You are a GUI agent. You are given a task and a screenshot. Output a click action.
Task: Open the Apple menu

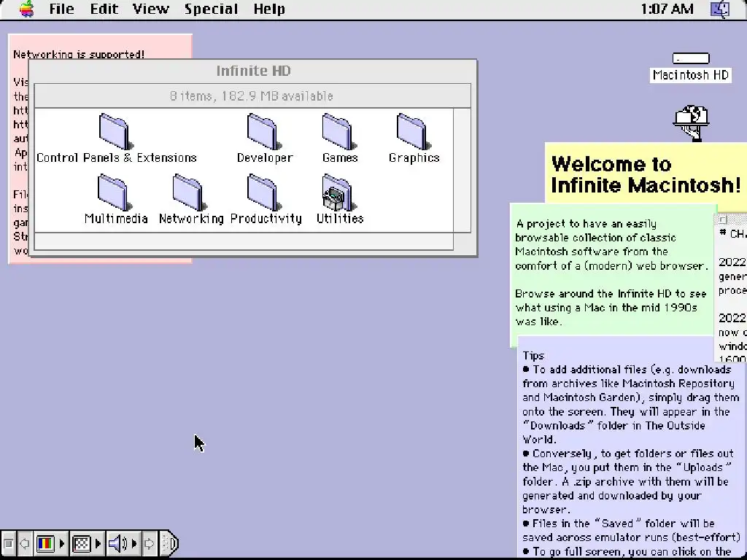pyautogui.click(x=27, y=9)
